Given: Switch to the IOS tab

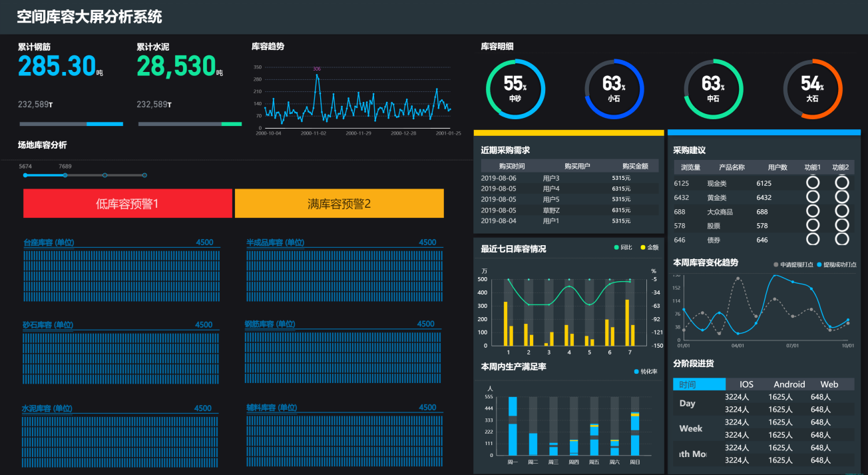Looking at the screenshot, I should coord(746,384).
